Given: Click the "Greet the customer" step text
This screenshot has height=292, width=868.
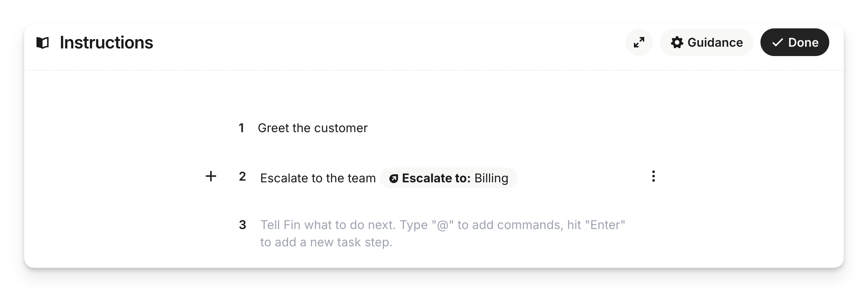Looking at the screenshot, I should coord(313,128).
